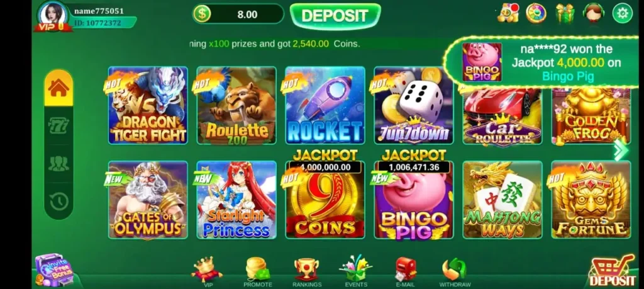Image resolution: width=644 pixels, height=289 pixels.
Task: Open the WITHDRAW icon
Action: (x=455, y=272)
